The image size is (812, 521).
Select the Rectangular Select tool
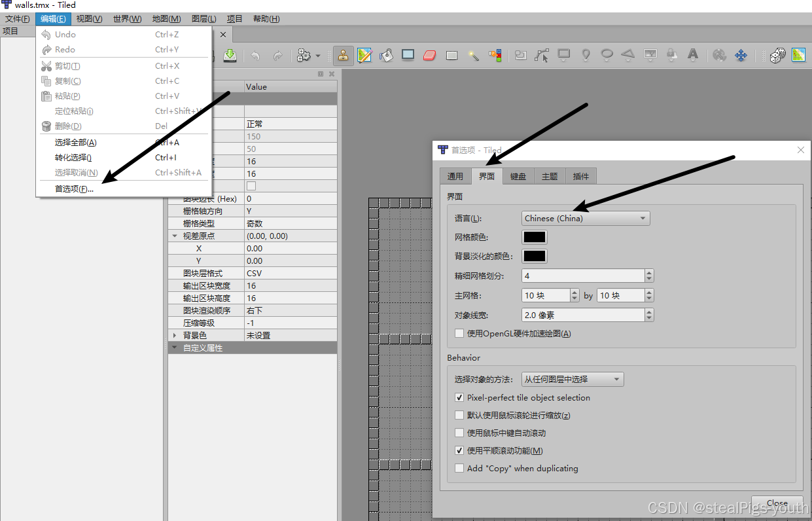(451, 56)
